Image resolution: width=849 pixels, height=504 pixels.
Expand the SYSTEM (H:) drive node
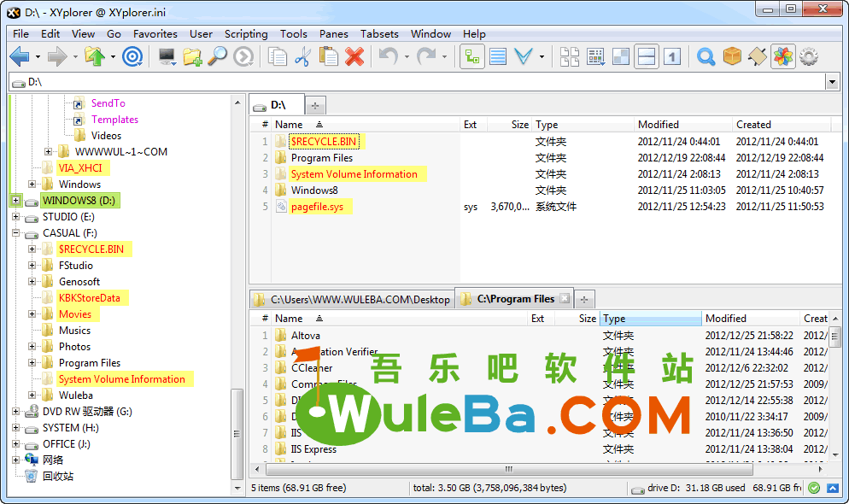coord(15,428)
